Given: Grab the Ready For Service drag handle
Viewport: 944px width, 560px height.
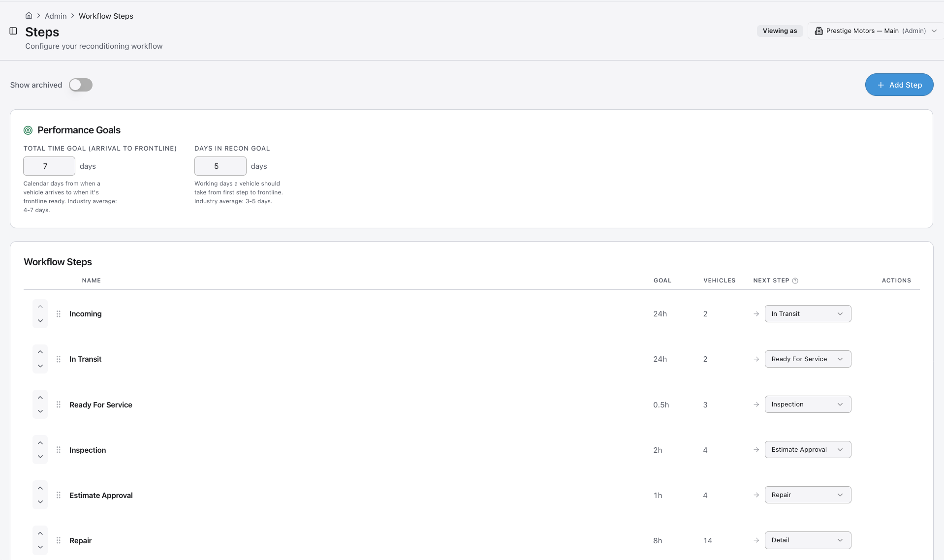Looking at the screenshot, I should click(x=59, y=404).
